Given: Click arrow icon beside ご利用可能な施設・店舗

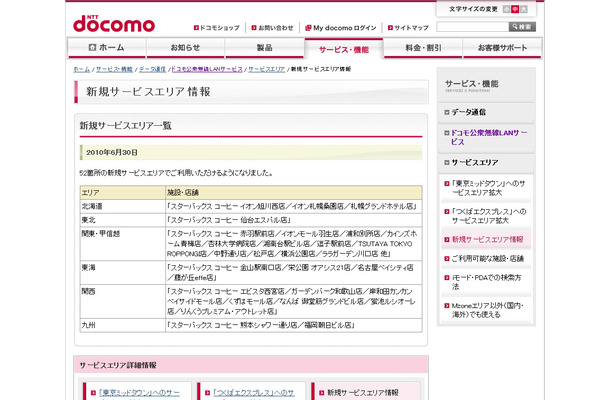Looking at the screenshot, I should (447, 258).
